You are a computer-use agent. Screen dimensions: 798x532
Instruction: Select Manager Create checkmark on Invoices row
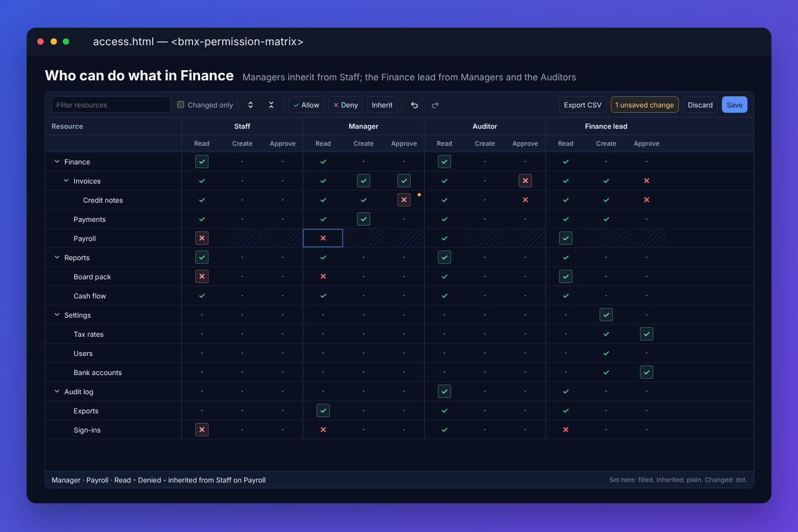pyautogui.click(x=363, y=181)
